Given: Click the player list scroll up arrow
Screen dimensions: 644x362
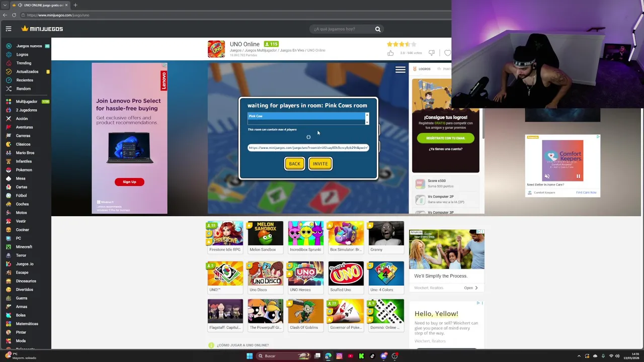Looking at the screenshot, I should click(x=367, y=115).
